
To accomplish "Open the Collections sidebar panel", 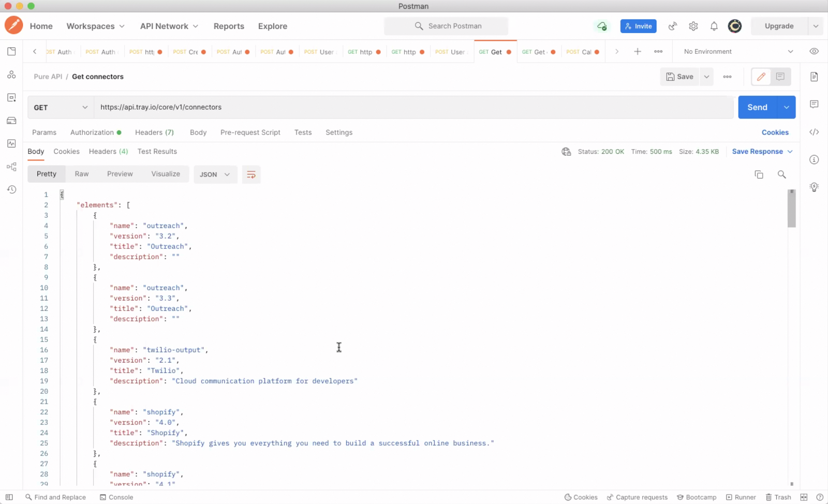I will tap(11, 51).
